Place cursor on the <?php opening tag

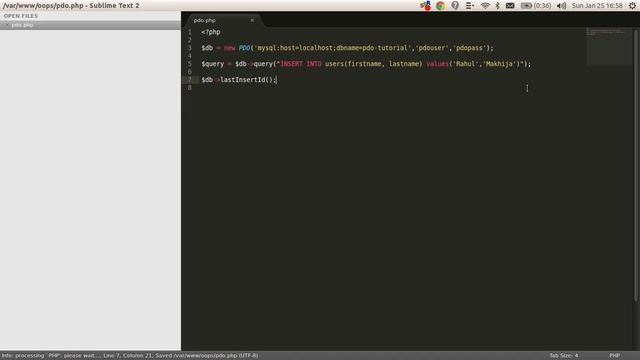tap(211, 32)
